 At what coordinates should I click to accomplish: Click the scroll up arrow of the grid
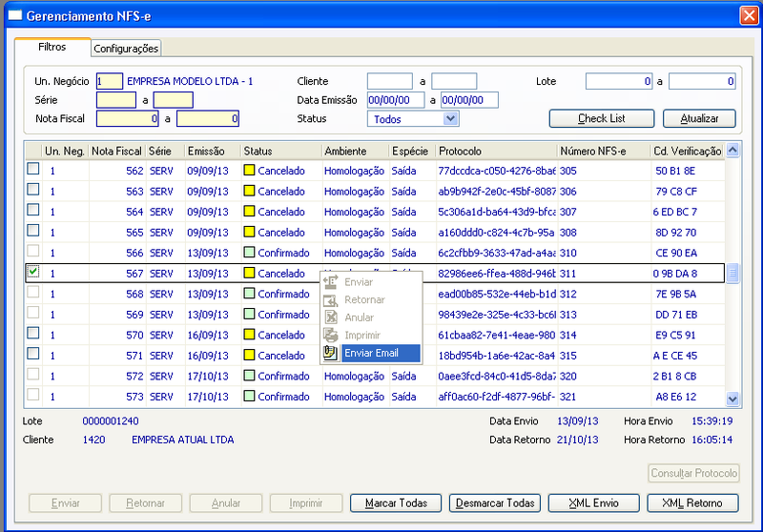coord(732,151)
